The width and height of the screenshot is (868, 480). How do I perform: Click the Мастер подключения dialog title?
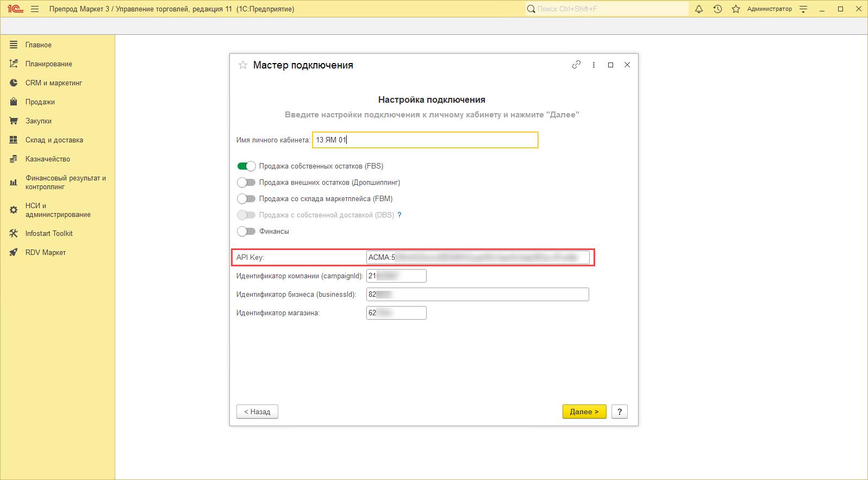tap(303, 65)
